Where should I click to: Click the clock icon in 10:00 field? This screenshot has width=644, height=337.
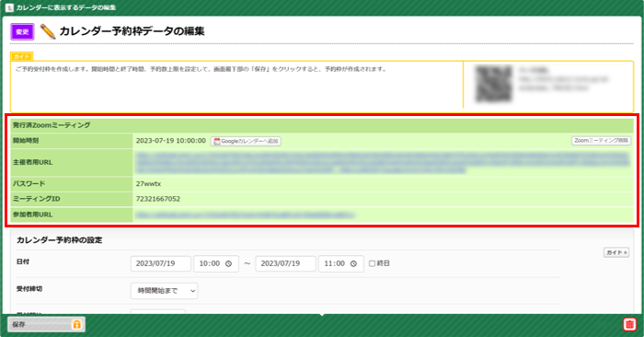[x=229, y=264]
